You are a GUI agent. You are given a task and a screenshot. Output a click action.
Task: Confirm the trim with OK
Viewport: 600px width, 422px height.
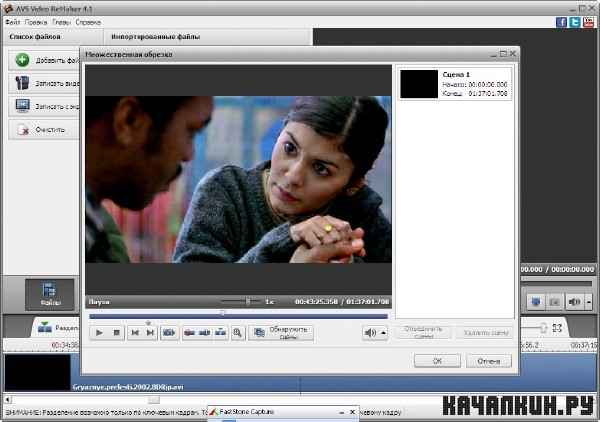tap(437, 361)
